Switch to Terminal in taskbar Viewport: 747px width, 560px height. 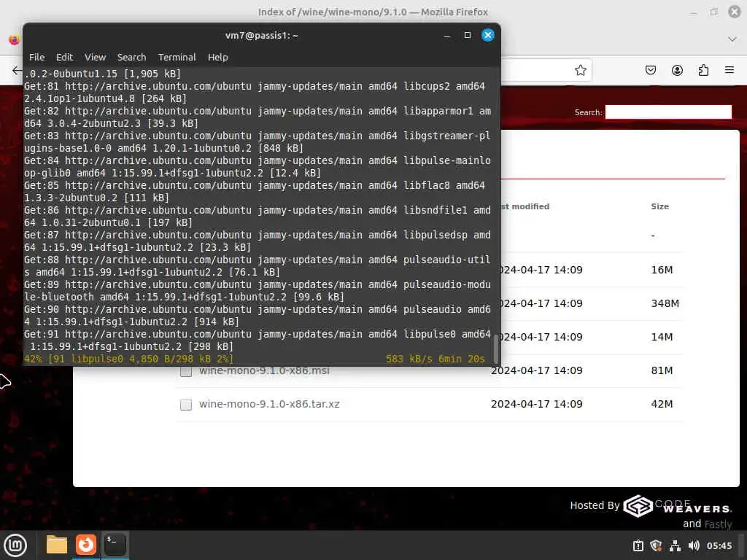pos(115,544)
